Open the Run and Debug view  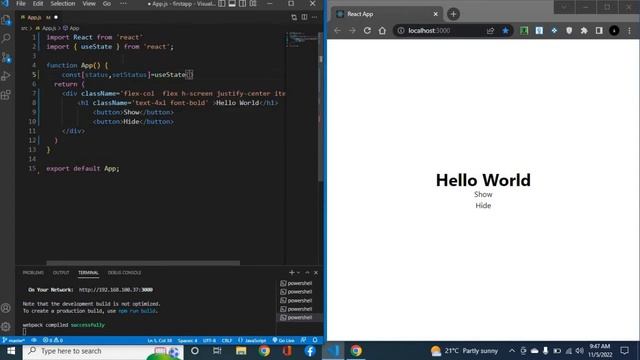tap(6, 76)
